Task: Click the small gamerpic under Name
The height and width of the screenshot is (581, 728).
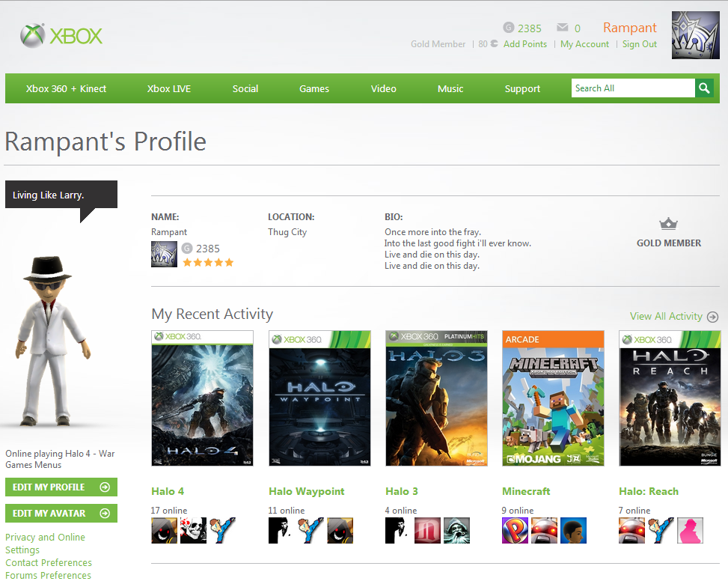Action: point(164,254)
